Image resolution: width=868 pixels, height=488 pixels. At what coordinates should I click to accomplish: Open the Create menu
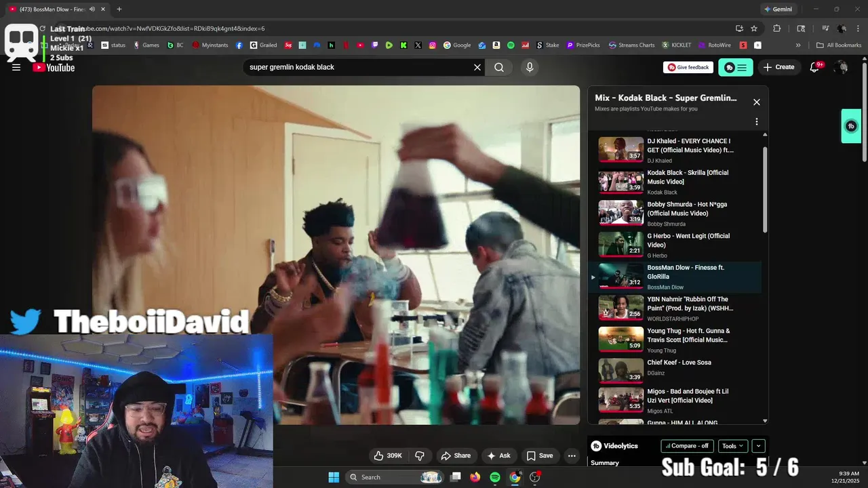pyautogui.click(x=778, y=67)
